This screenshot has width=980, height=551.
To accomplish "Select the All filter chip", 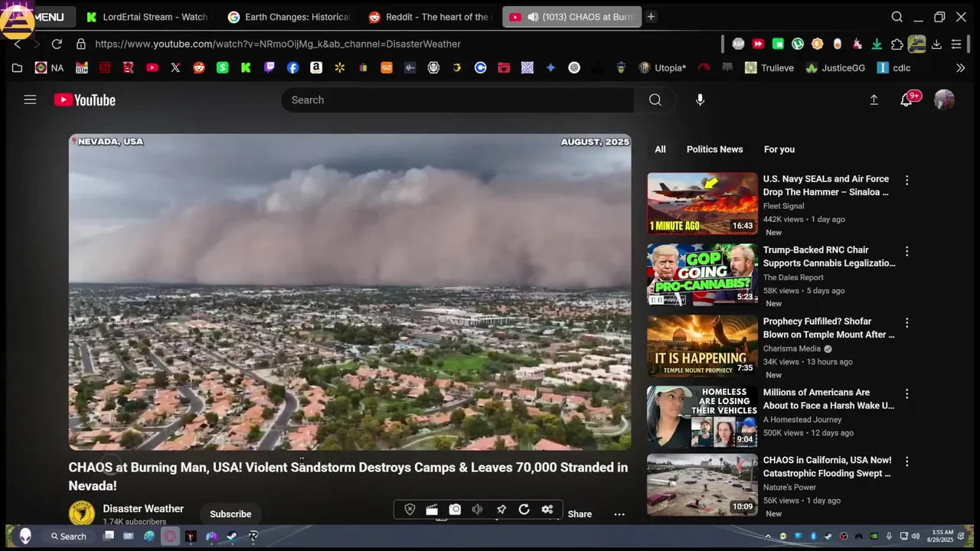I will coord(660,149).
